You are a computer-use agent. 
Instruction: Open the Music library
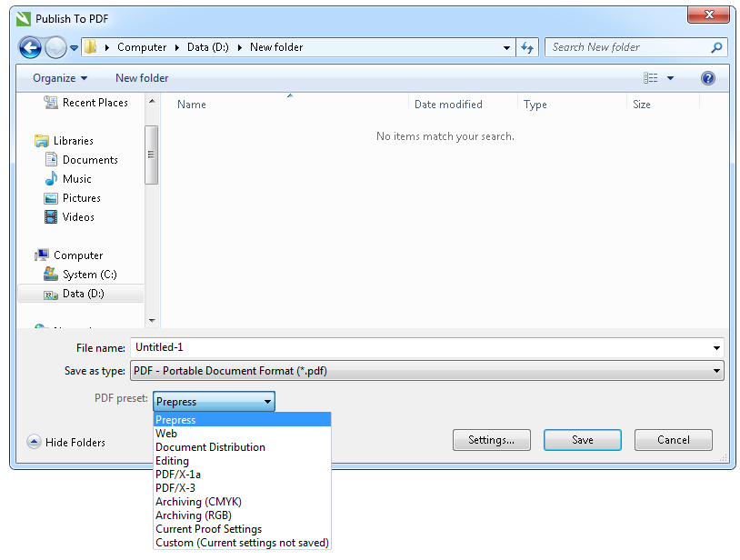click(68, 179)
